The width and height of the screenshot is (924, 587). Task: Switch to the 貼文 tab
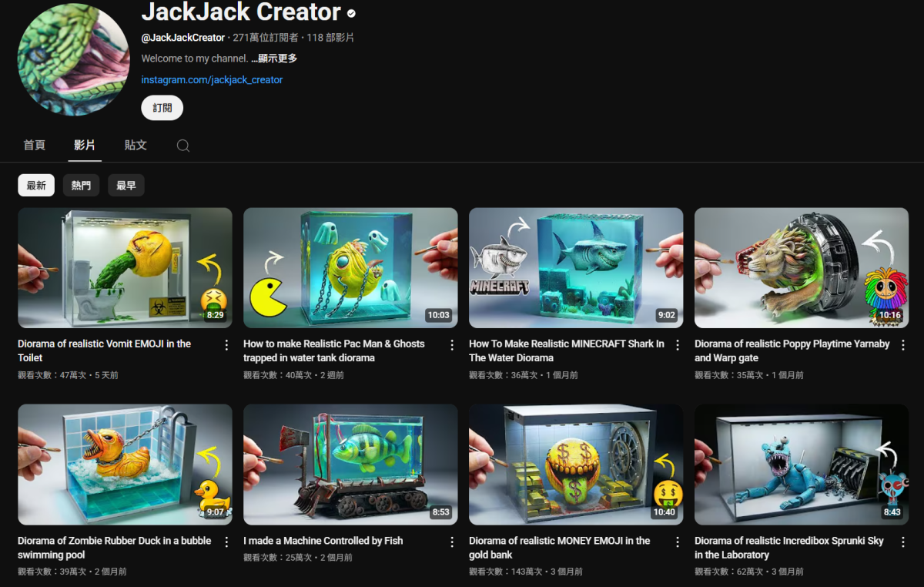coord(136,145)
